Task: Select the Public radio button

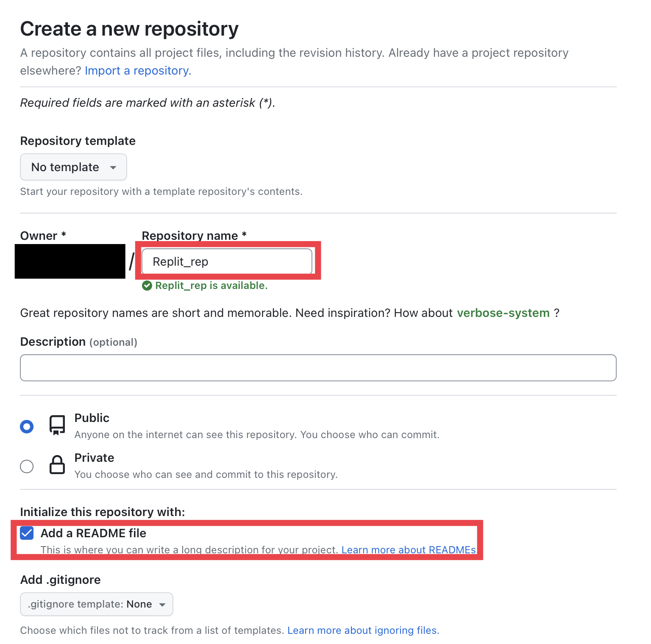Action: [x=26, y=426]
